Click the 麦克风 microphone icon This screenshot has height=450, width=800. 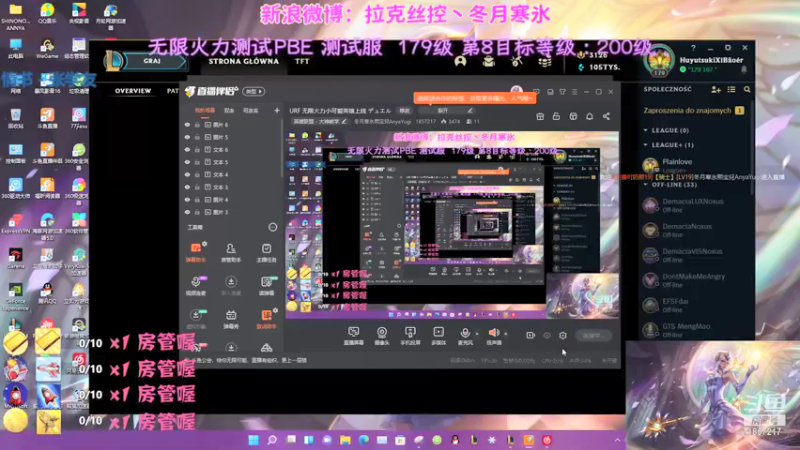pos(465,333)
